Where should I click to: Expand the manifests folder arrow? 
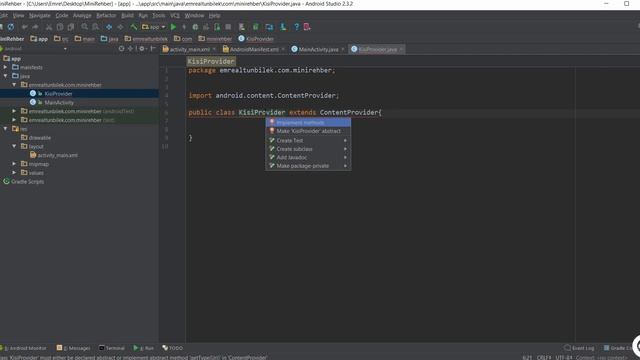[x=6, y=67]
